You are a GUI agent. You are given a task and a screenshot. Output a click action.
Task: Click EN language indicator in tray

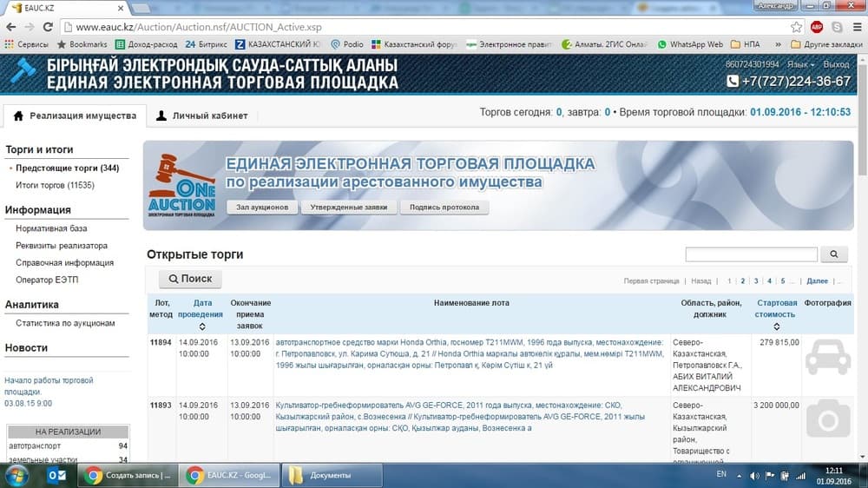721,474
